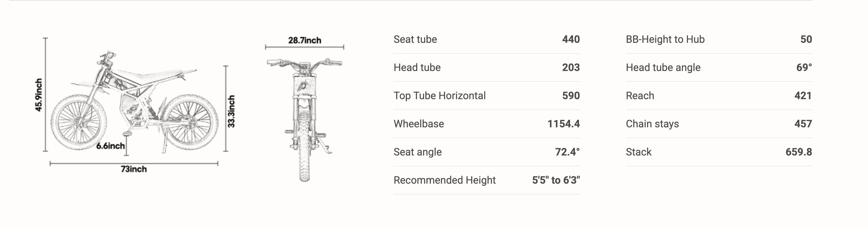Click the Reach row label
The height and width of the screenshot is (229, 868).
tap(640, 96)
